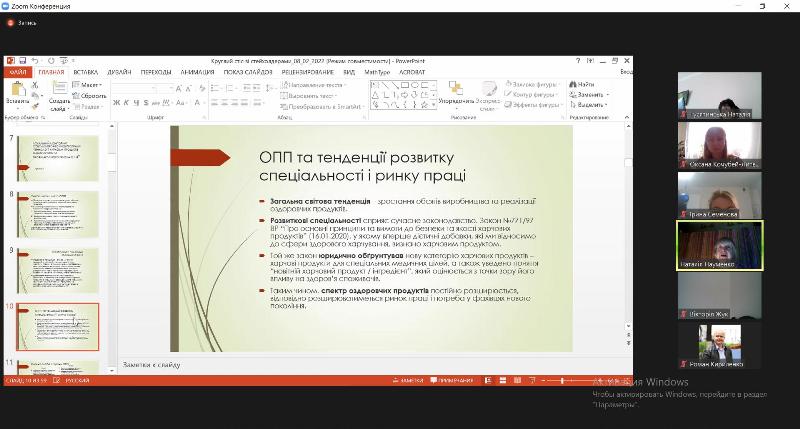Start slideshow from quick access toolbar icon

point(64,61)
